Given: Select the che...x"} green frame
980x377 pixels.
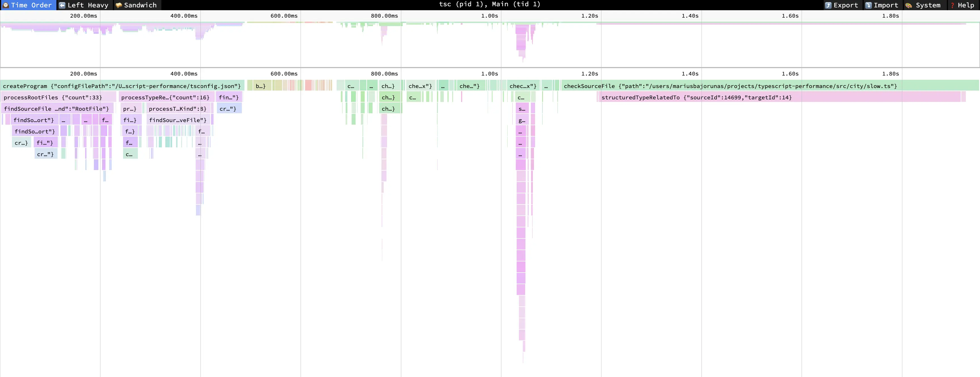Looking at the screenshot, I should pos(420,86).
